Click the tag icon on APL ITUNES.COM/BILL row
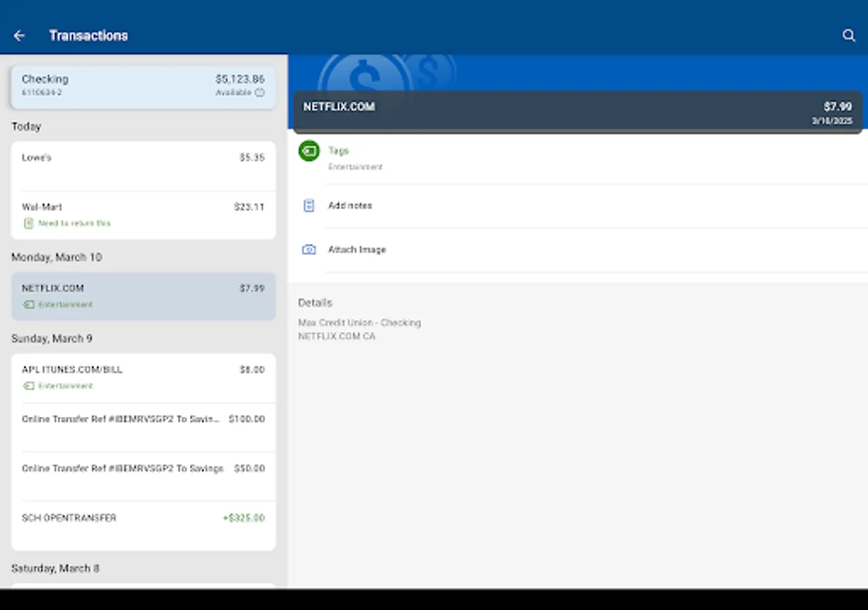This screenshot has height=610, width=868. 28,386
